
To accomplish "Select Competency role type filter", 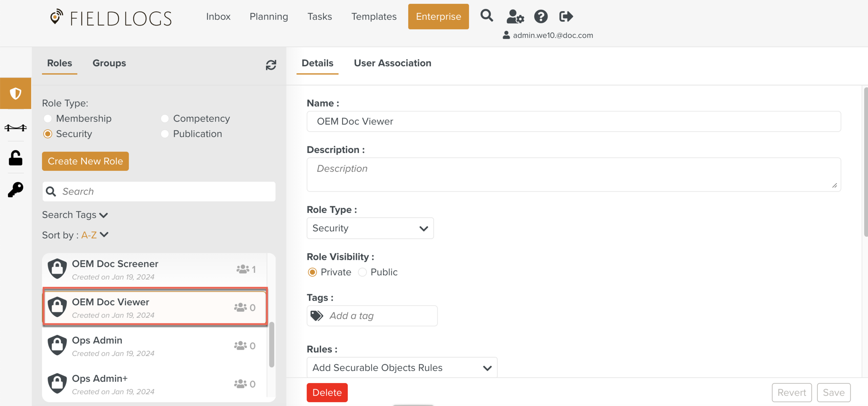I will coord(165,119).
